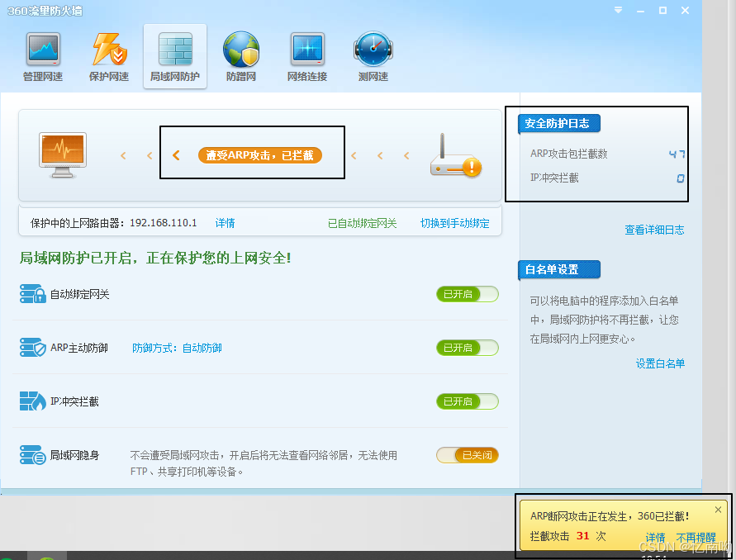Toggle the IP冲突拦截 switch
The width and height of the screenshot is (736, 560).
(467, 401)
